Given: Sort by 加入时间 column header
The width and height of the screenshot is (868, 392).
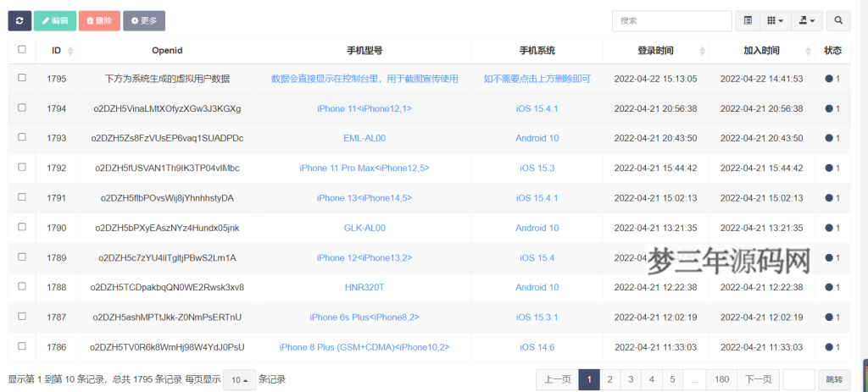Looking at the screenshot, I should pyautogui.click(x=762, y=51).
